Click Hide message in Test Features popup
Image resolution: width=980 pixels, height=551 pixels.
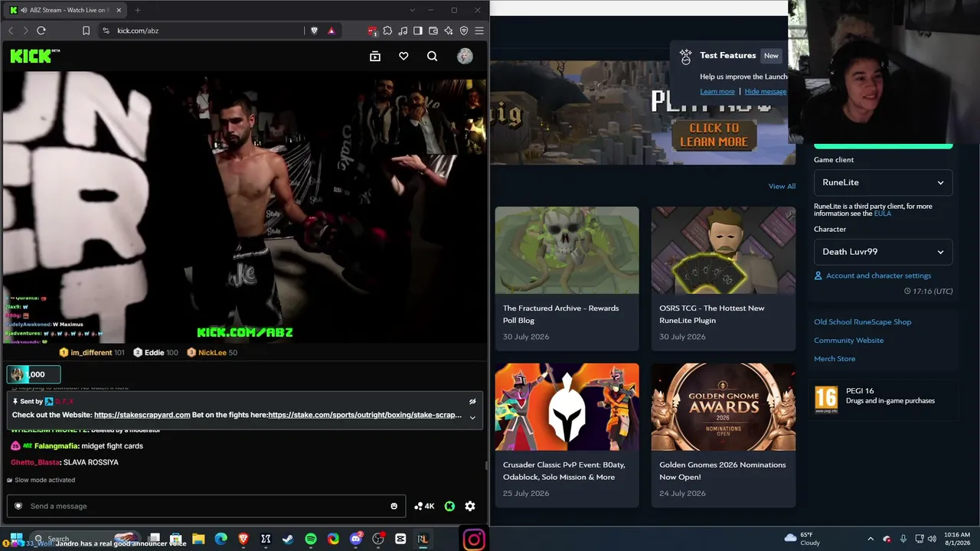(x=766, y=92)
